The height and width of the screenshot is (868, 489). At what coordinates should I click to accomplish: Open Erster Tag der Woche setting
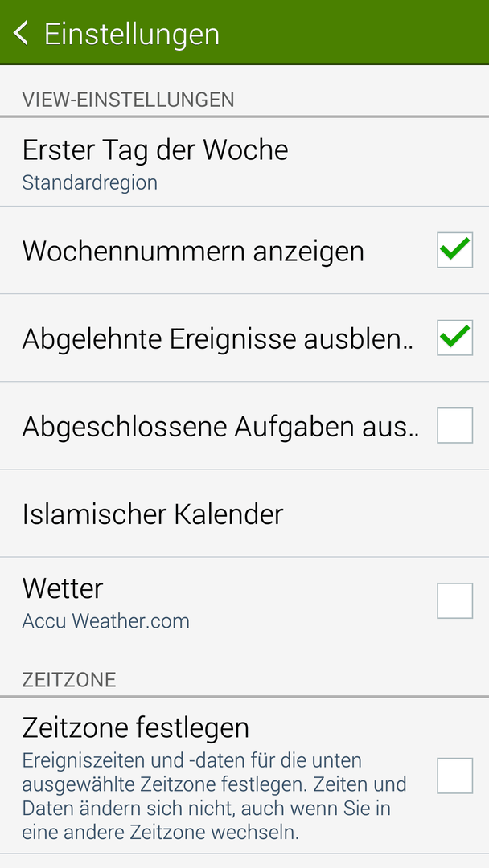tap(244, 162)
